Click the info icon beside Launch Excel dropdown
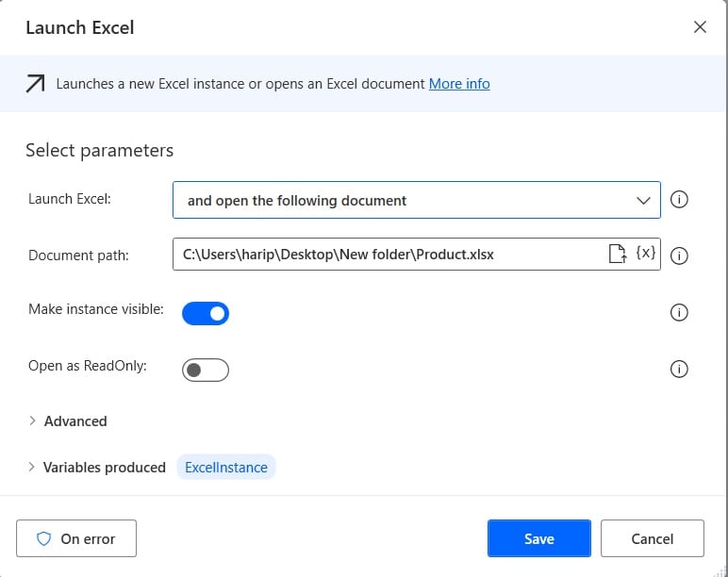Image resolution: width=728 pixels, height=577 pixels. click(679, 200)
